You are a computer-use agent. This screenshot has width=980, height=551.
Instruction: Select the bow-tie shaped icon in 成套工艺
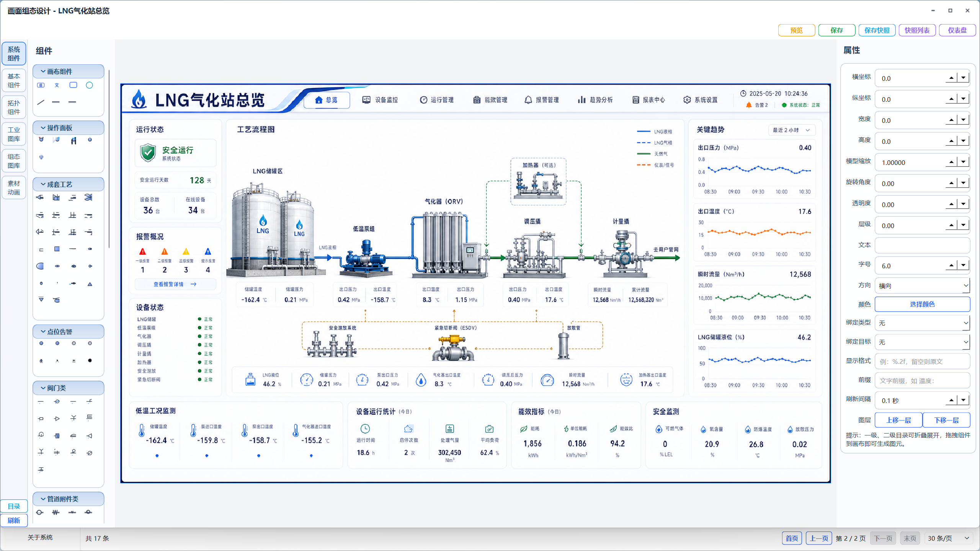pyautogui.click(x=88, y=197)
